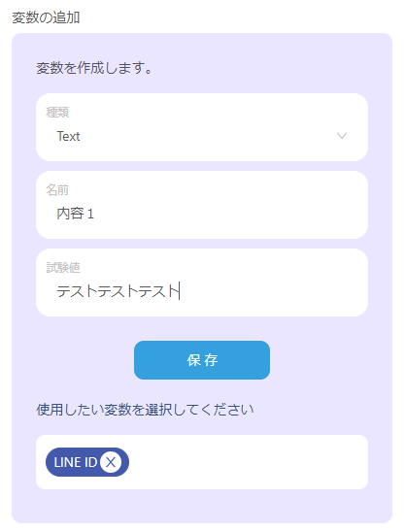The width and height of the screenshot is (406, 532).
Task: Click empty area of variable selection box
Action: tap(248, 462)
